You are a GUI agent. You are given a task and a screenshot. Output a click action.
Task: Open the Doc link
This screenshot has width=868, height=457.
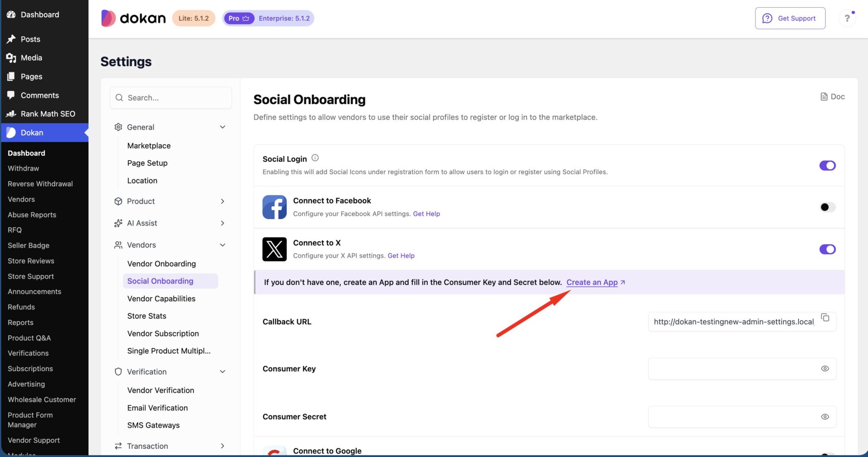point(833,96)
